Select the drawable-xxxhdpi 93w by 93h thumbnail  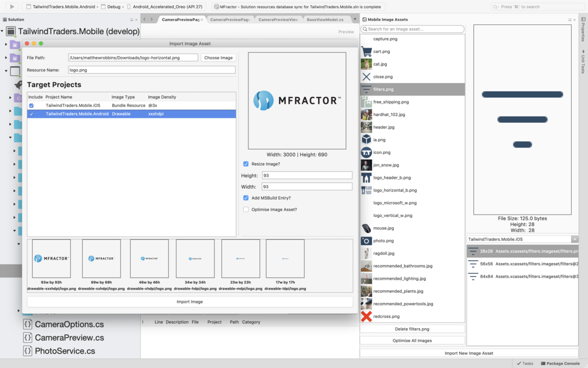(51, 258)
